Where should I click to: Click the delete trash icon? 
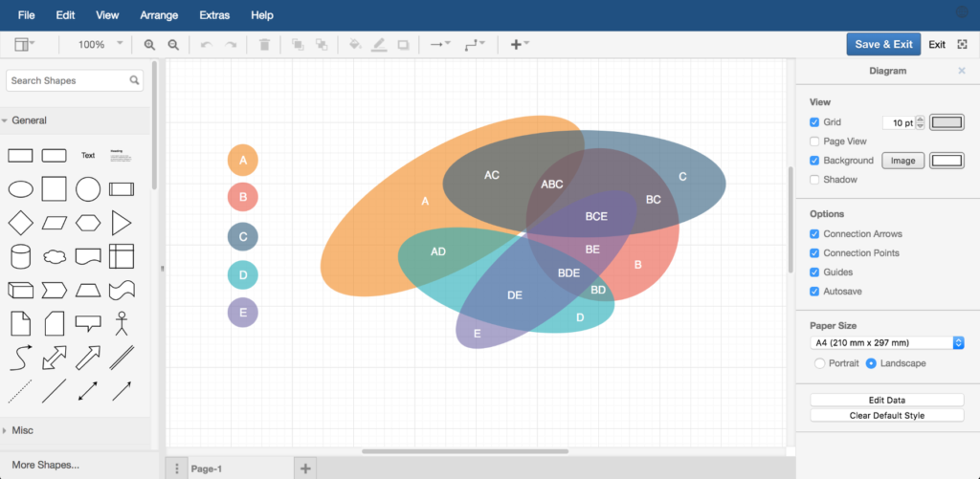point(264,44)
